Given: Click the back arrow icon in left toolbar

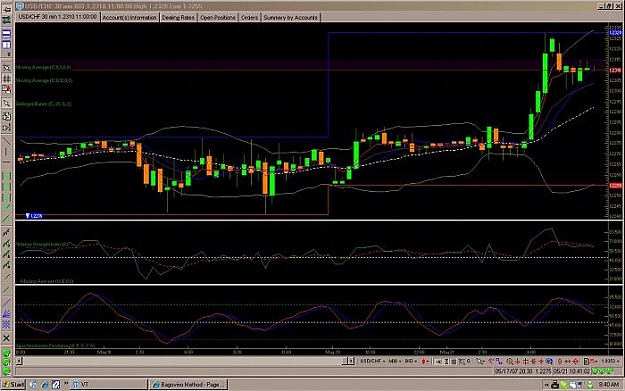Looking at the screenshot, I should click(x=6, y=10).
